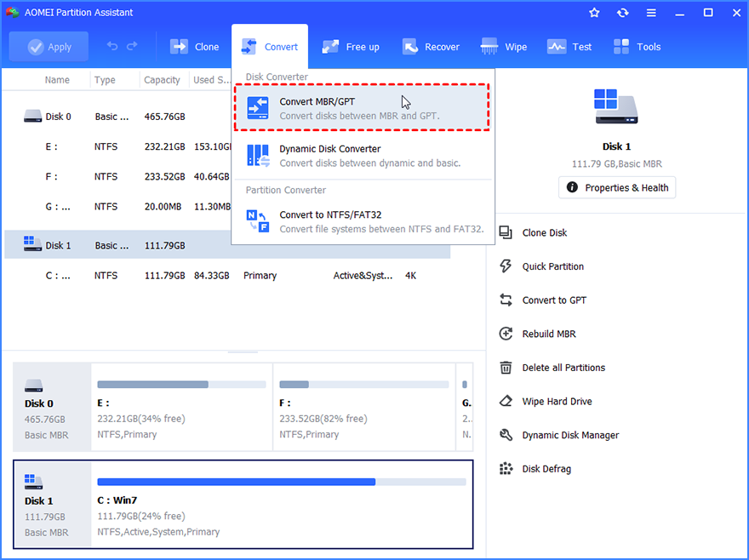Open the Clone toolbar menu
Image resolution: width=749 pixels, height=560 pixels.
pyautogui.click(x=194, y=47)
